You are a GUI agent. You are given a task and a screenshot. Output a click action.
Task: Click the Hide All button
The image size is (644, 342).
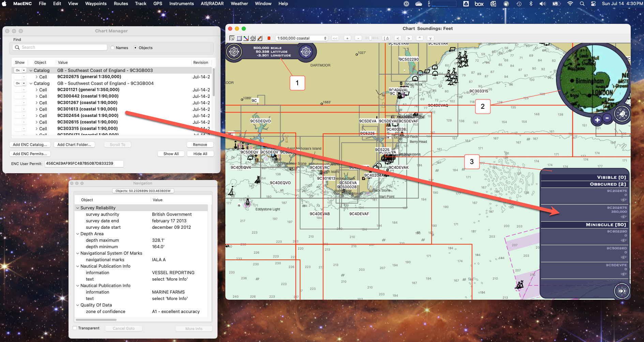200,154
